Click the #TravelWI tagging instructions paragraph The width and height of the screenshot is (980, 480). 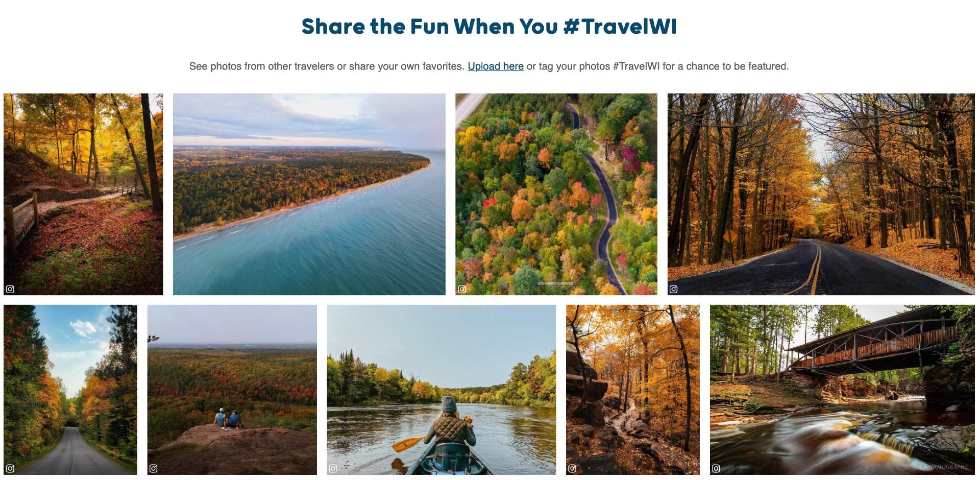coord(489,66)
